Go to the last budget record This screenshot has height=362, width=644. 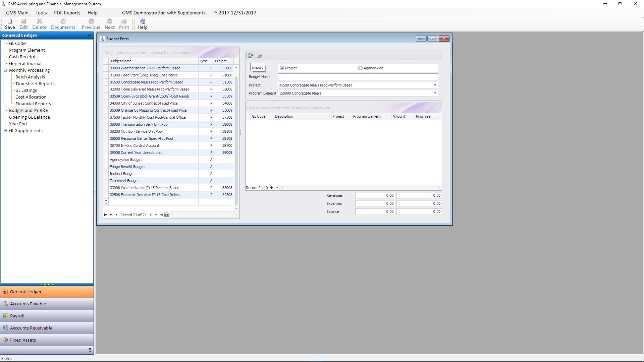click(x=161, y=215)
